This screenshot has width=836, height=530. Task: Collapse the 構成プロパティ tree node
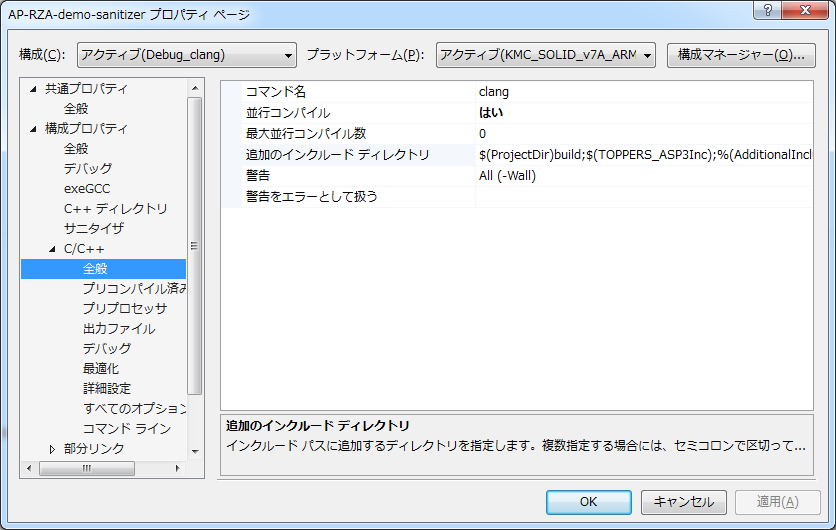coord(33,129)
